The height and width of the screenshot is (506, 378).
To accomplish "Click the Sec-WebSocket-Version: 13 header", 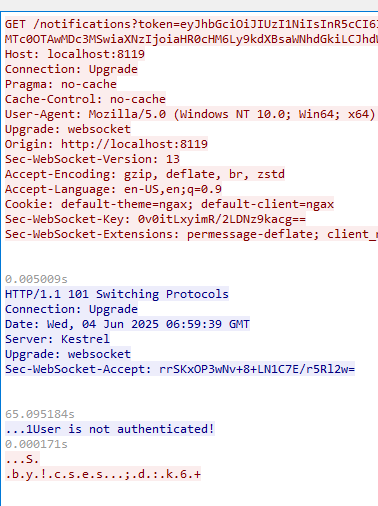I will (92, 159).
